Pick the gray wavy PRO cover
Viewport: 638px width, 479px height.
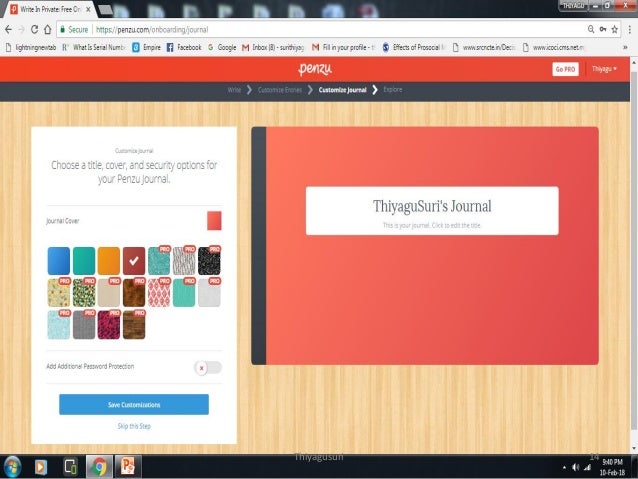pyautogui.click(x=184, y=261)
